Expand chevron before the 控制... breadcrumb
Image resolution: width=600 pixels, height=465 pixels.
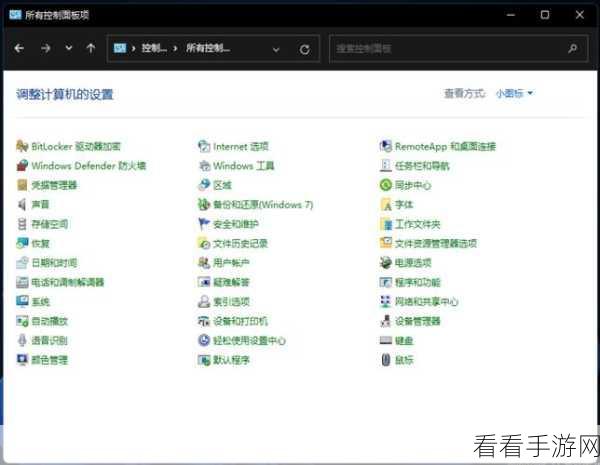pos(134,48)
